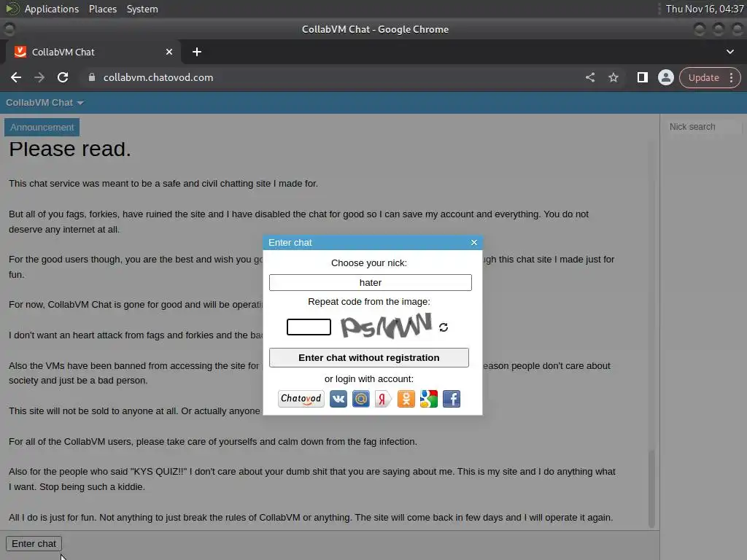The image size is (747, 560).
Task: View site info lock icon
Action: [92, 77]
